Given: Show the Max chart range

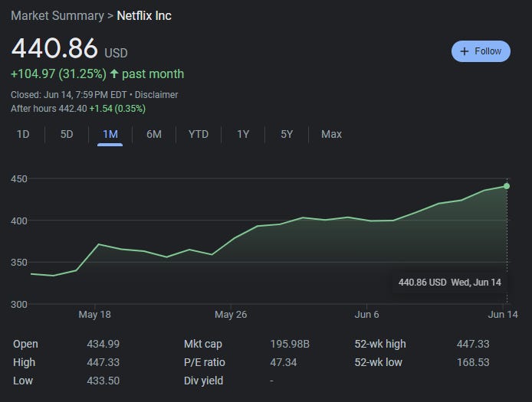Looking at the screenshot, I should (x=331, y=134).
